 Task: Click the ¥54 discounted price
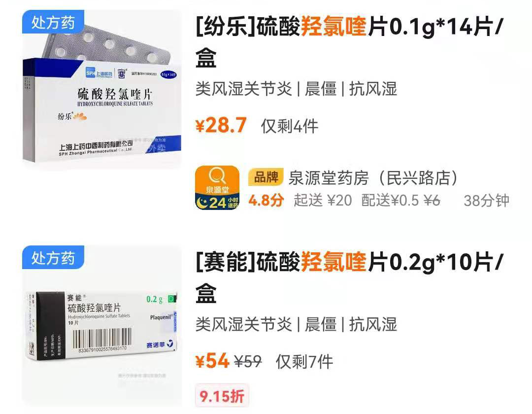212,361
